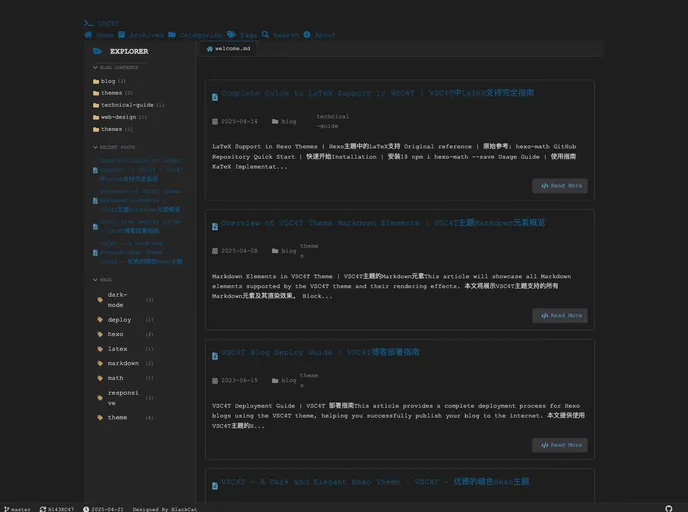Go to the Home page in navigation

tap(99, 35)
